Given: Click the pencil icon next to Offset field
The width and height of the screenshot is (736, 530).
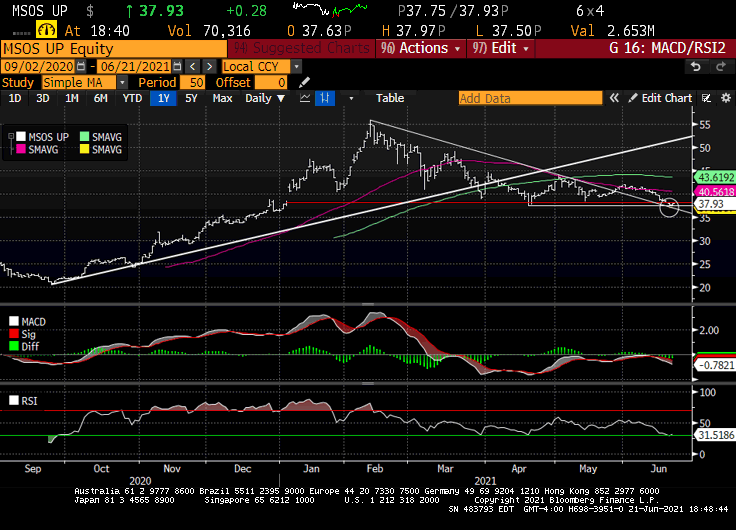Looking at the screenshot, I should [304, 83].
